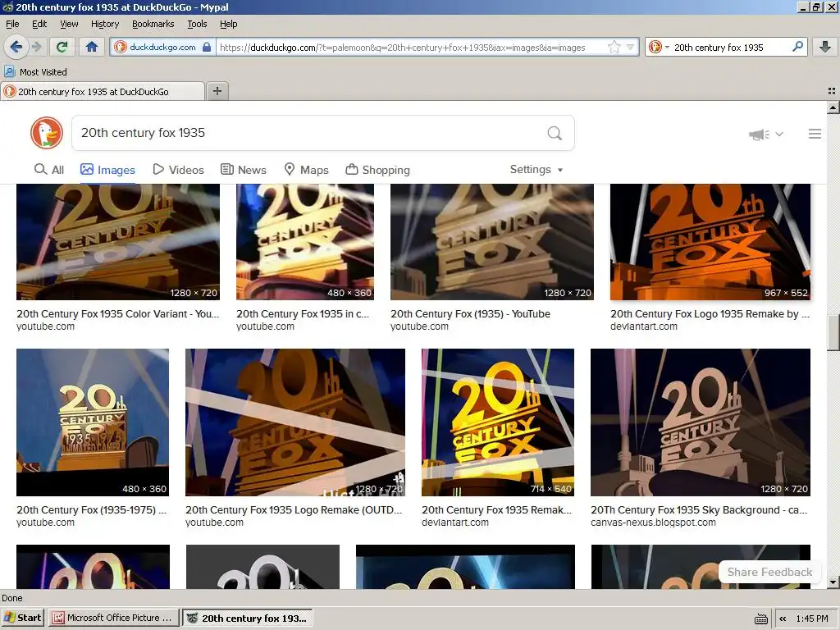Switch to the Maps results tab
This screenshot has width=840, height=630.
coord(306,170)
